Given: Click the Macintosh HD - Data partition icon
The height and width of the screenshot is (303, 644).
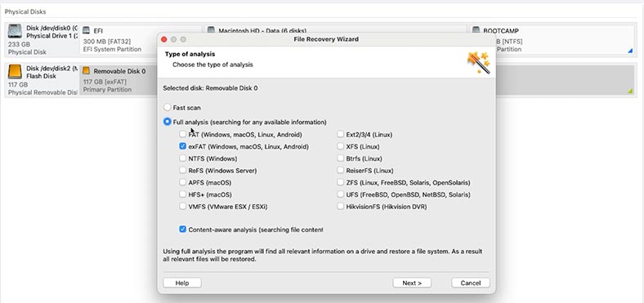Looking at the screenshot, I should (x=211, y=30).
